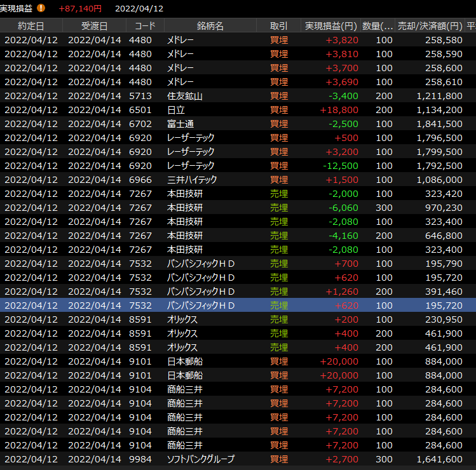Image resolution: width=476 pixels, height=470 pixels.
Task: Select the ソフトバンクグループ row
Action: click(x=210, y=459)
